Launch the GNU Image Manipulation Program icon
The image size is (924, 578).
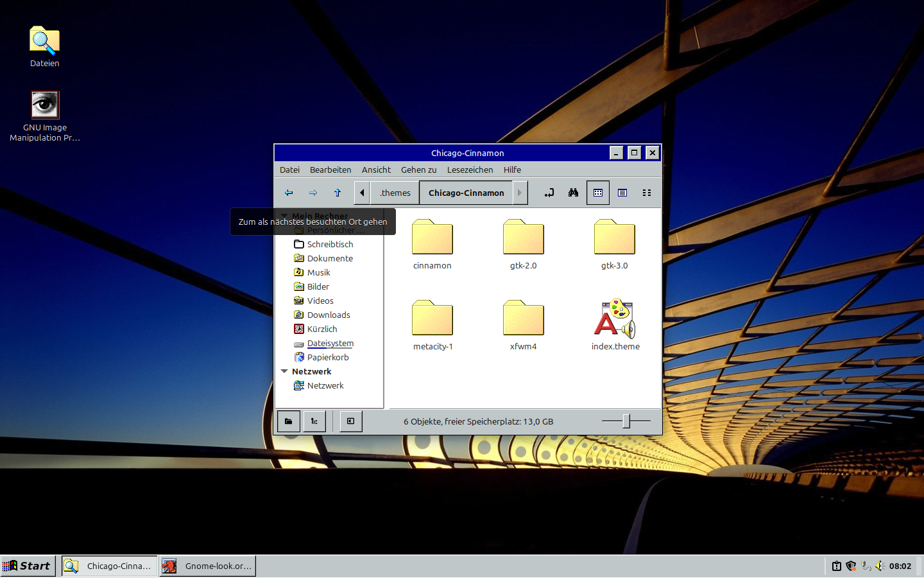(45, 116)
